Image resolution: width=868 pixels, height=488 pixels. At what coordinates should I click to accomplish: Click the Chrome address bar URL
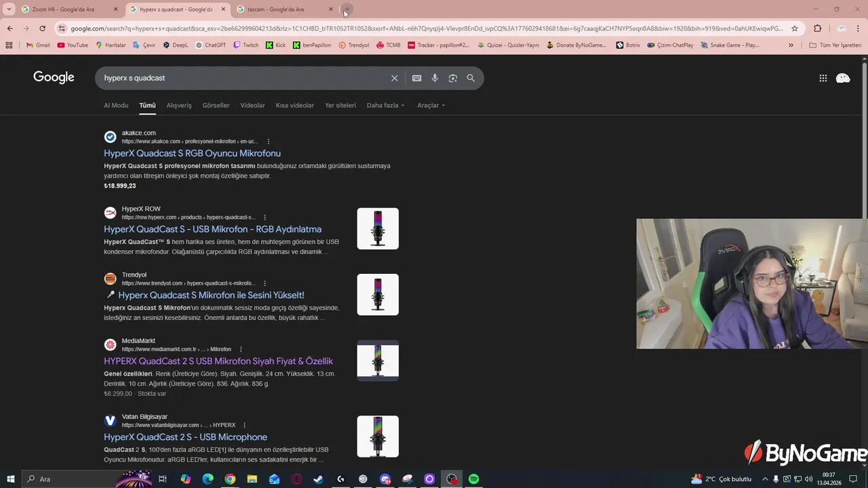coord(427,28)
